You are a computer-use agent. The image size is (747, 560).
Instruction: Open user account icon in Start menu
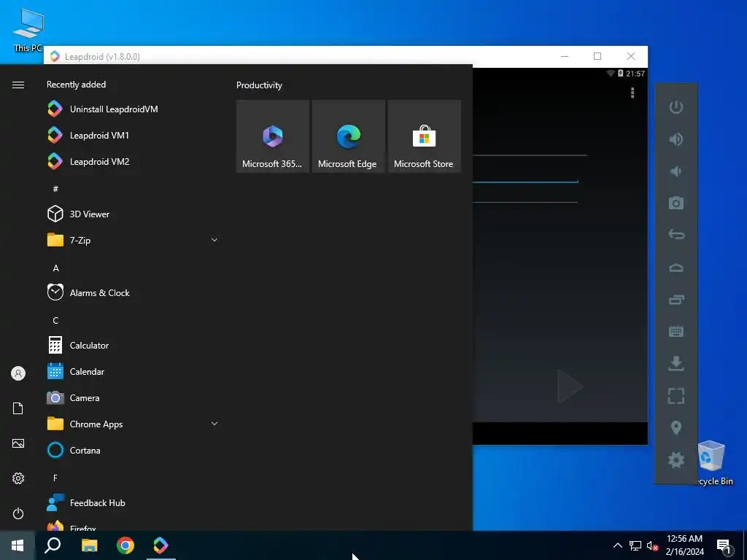[x=18, y=373]
